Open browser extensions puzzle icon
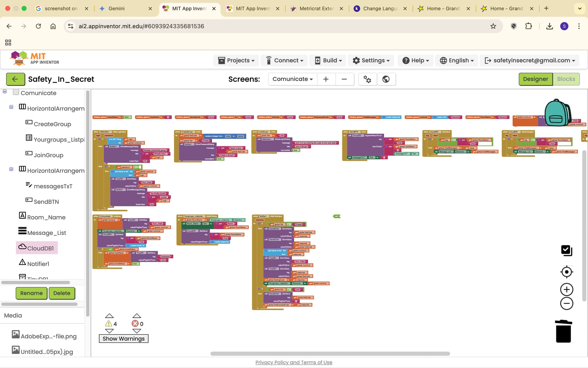 coord(529,26)
